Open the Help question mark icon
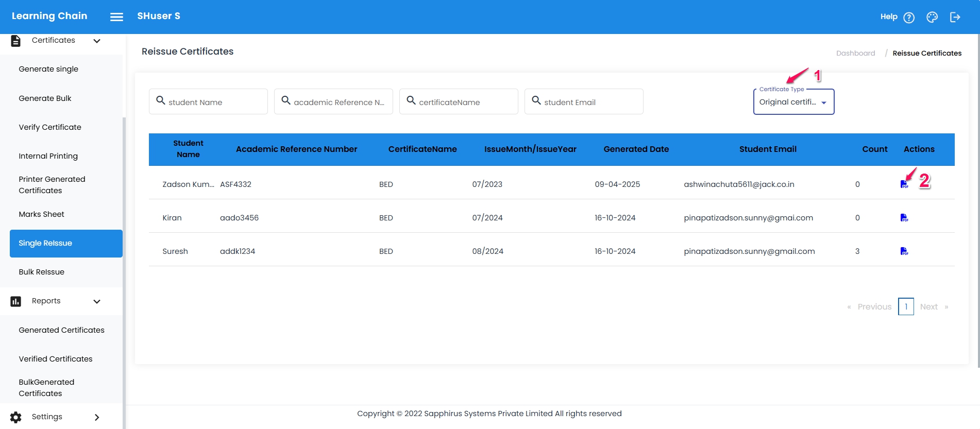The height and width of the screenshot is (429, 980). (x=909, y=18)
